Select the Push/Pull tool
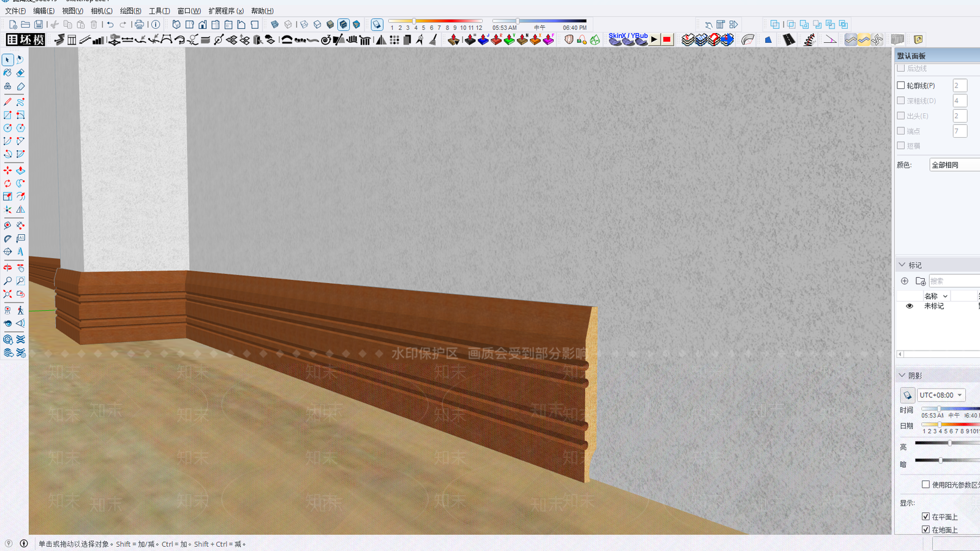This screenshot has height=551, width=980. pos(20,170)
